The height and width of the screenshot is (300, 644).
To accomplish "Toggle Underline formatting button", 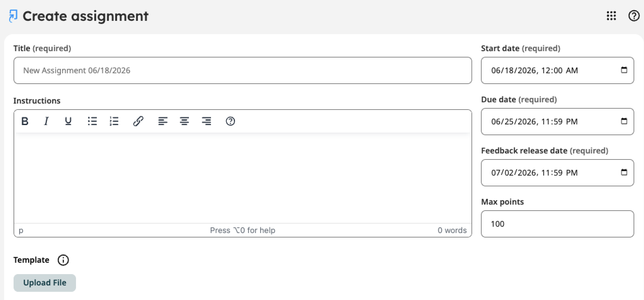I will tap(68, 121).
